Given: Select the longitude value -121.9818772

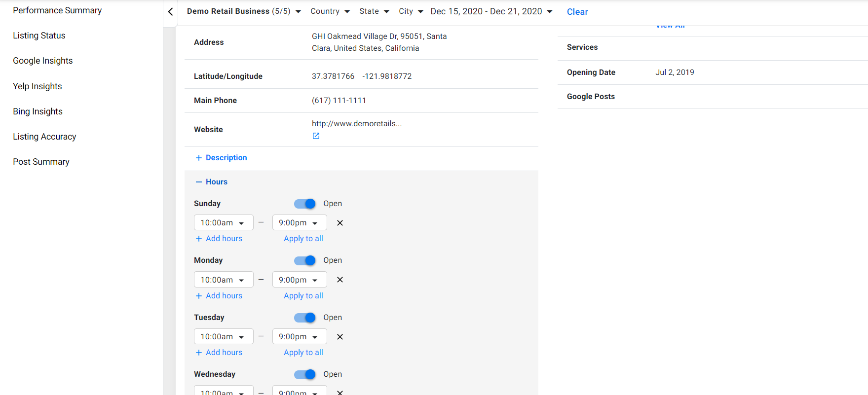Looking at the screenshot, I should pos(387,76).
